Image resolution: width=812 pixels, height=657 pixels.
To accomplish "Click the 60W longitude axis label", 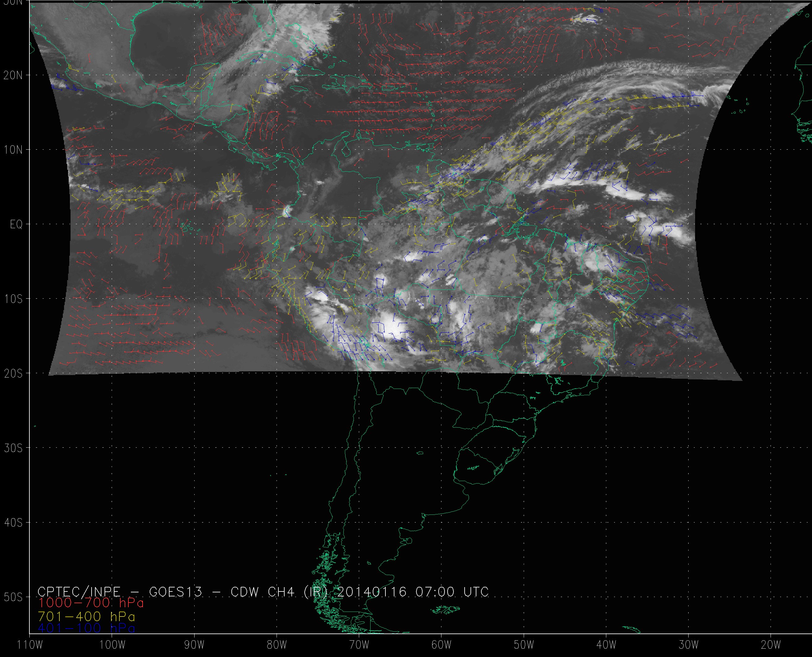I will [x=441, y=645].
